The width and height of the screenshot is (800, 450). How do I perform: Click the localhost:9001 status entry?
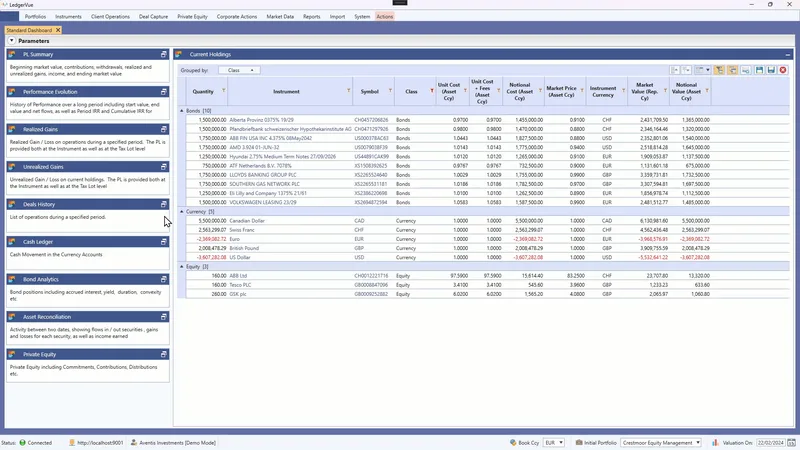(x=96, y=443)
